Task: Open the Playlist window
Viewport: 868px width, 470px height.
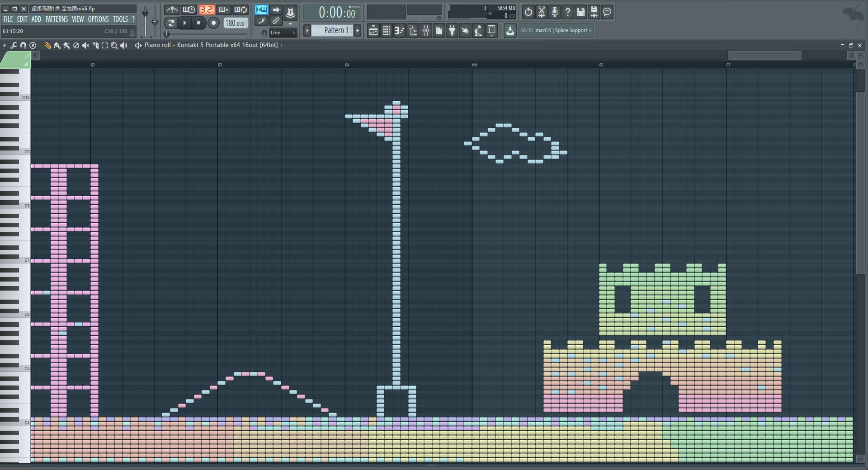Action: pos(373,31)
